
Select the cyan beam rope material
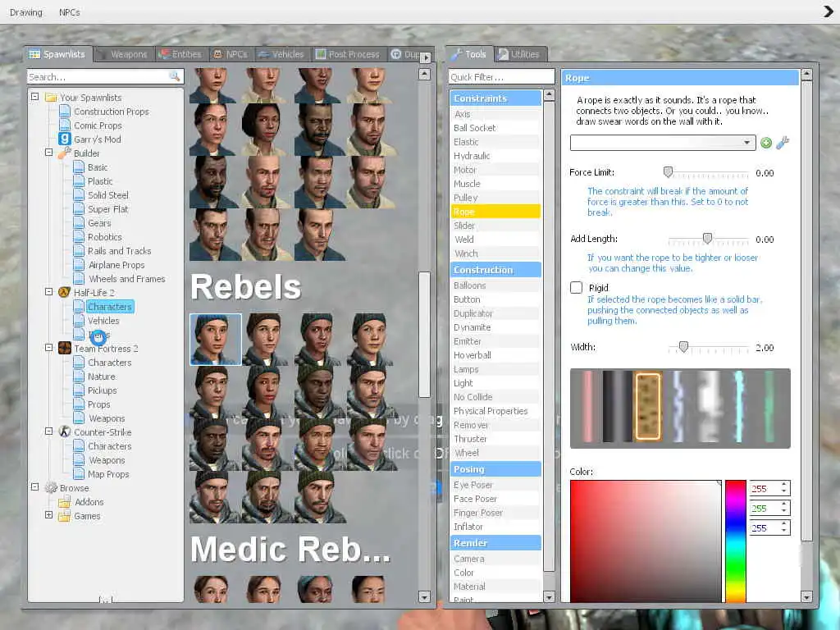pyautogui.click(x=739, y=407)
